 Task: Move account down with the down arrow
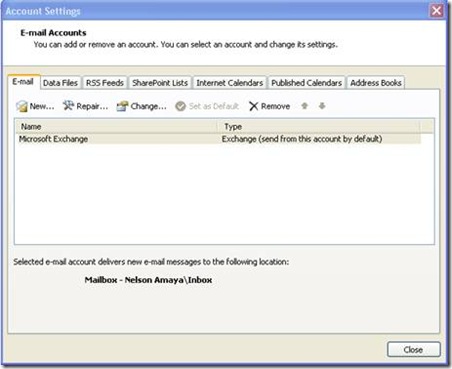(x=322, y=106)
